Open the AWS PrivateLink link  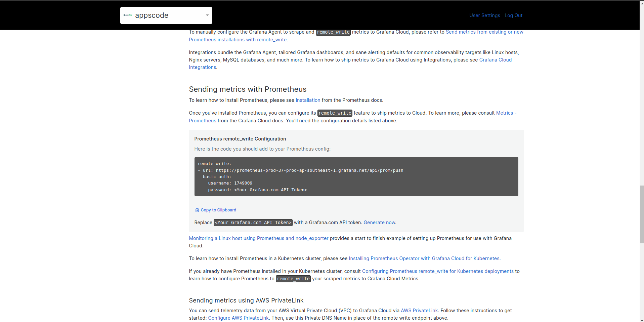[x=419, y=311]
